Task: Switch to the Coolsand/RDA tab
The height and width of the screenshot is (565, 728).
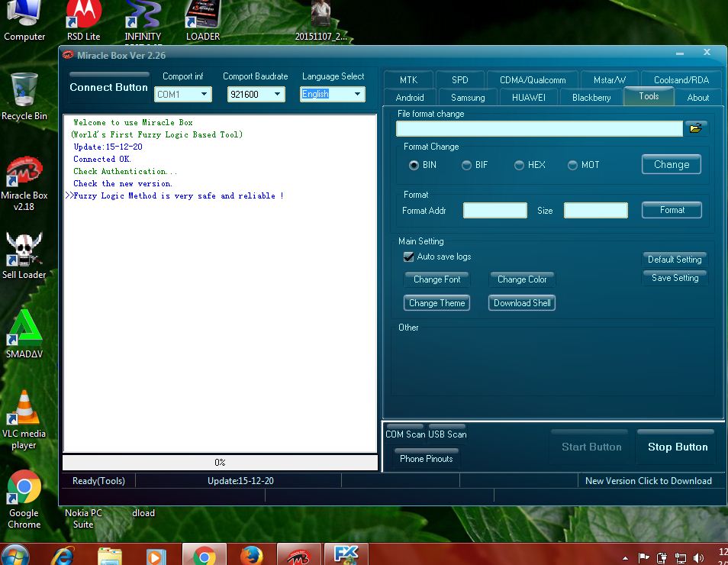Action: point(681,80)
